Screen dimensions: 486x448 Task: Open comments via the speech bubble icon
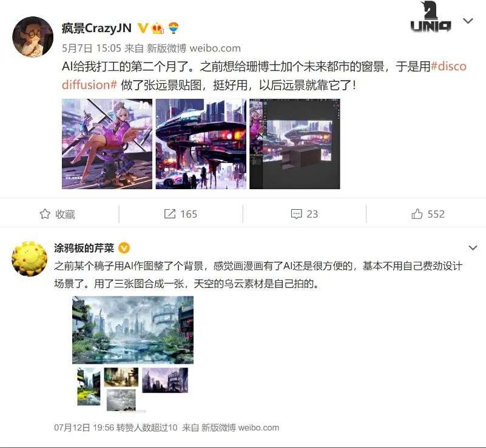[296, 214]
